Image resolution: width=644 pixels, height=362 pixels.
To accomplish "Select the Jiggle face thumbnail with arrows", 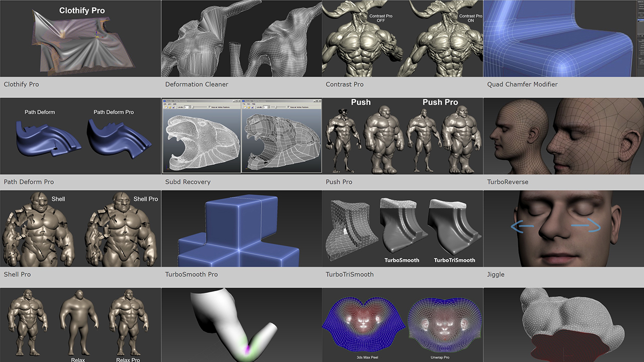I will pos(563,228).
